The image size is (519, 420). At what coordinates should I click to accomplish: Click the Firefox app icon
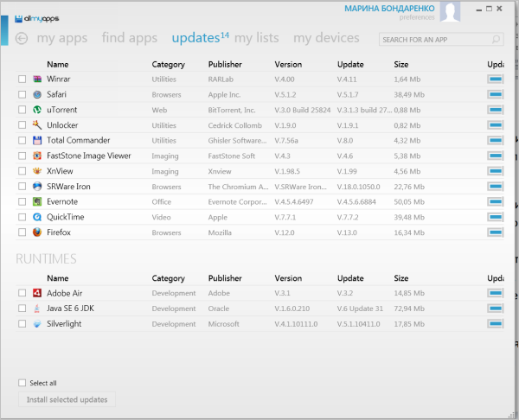click(x=37, y=232)
